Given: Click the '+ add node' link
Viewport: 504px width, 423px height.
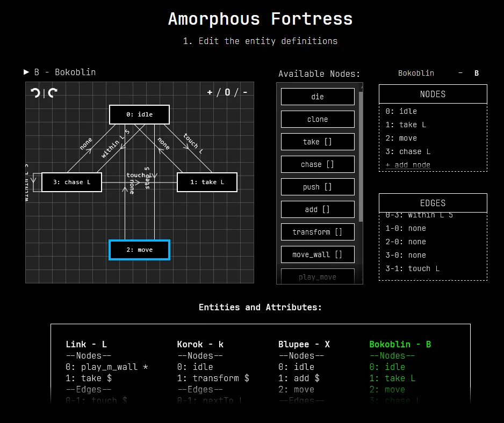Looking at the screenshot, I should point(408,165).
